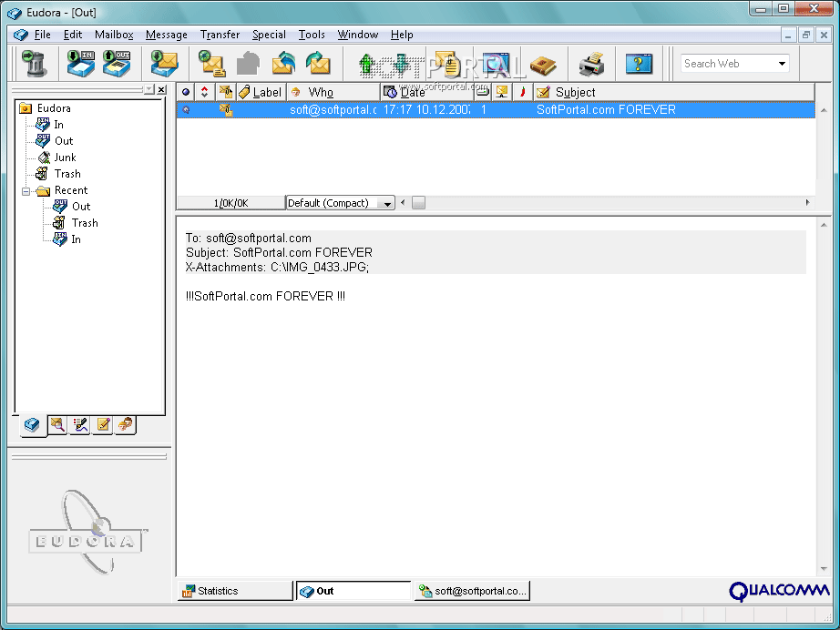Open the Message menu

(x=167, y=35)
